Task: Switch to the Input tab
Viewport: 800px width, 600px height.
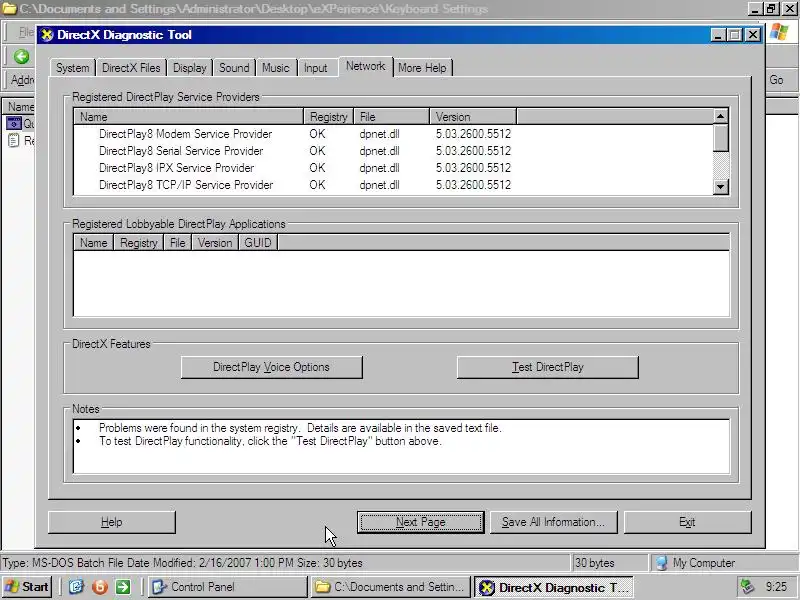Action: point(315,68)
